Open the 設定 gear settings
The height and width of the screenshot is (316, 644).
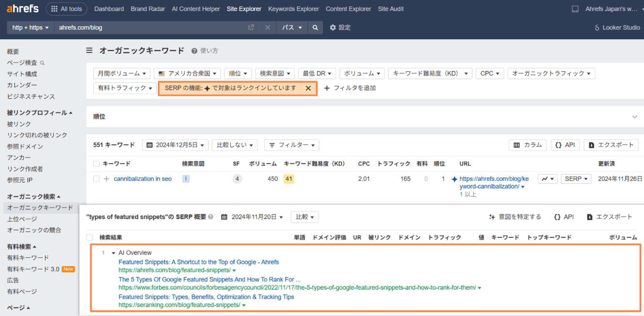coord(340,28)
